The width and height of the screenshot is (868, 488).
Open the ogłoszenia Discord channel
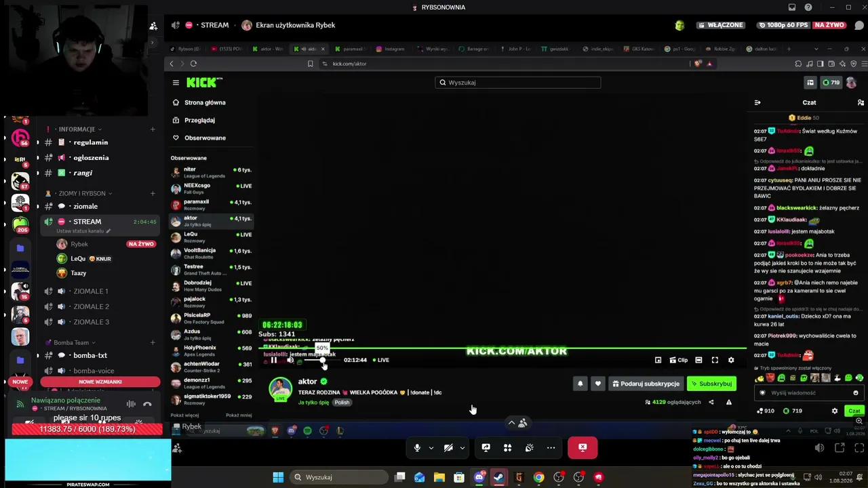click(x=91, y=158)
